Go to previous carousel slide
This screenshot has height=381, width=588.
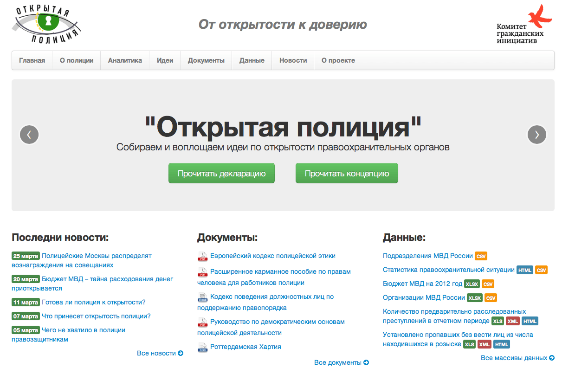click(x=29, y=135)
